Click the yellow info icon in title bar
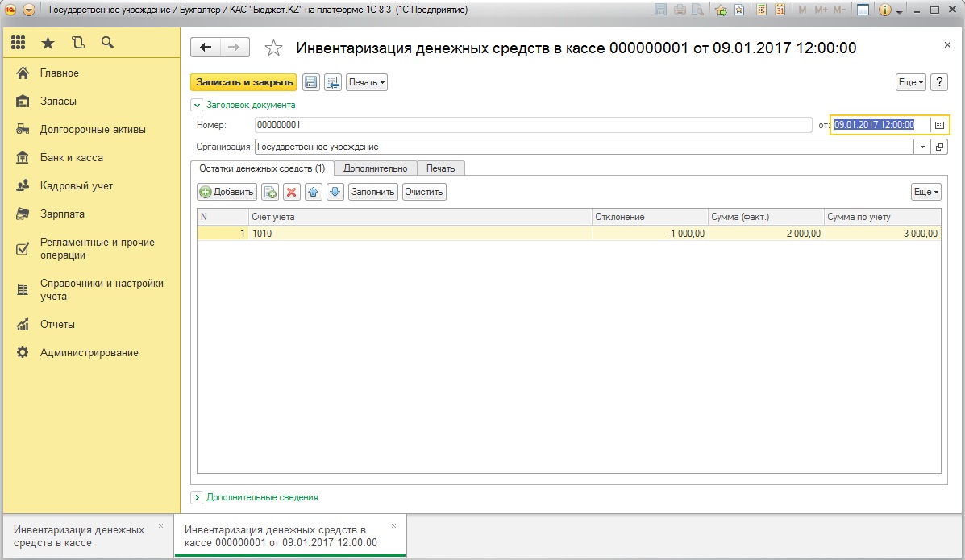The width and height of the screenshot is (965, 560). [x=885, y=10]
